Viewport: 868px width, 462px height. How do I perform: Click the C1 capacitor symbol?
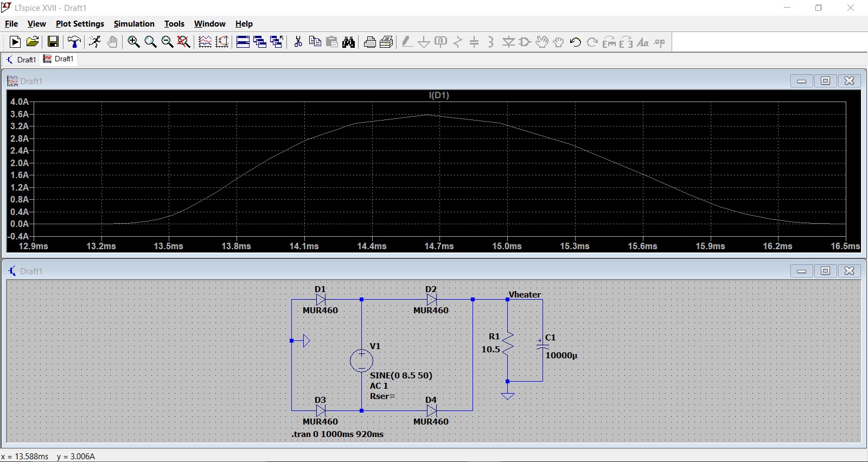tap(542, 346)
